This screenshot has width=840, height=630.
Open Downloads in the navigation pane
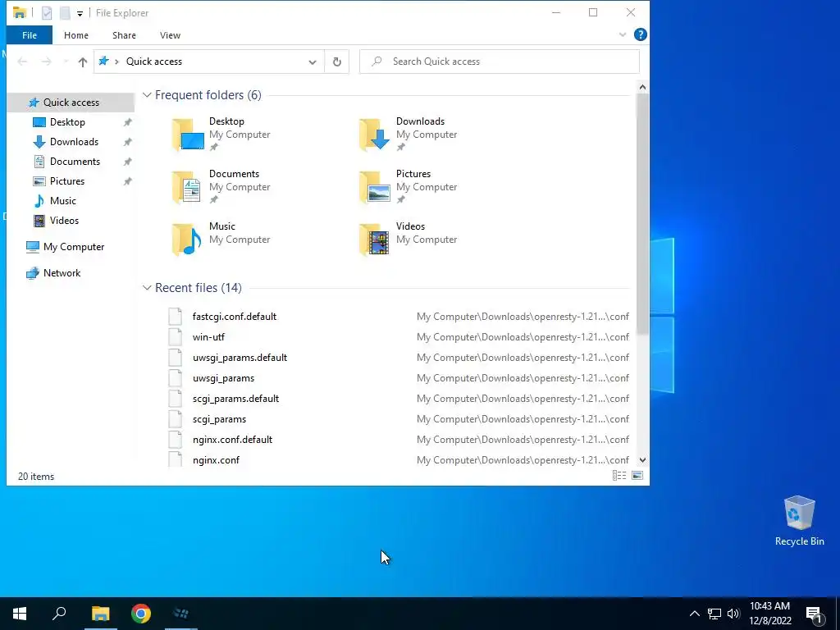coord(74,142)
